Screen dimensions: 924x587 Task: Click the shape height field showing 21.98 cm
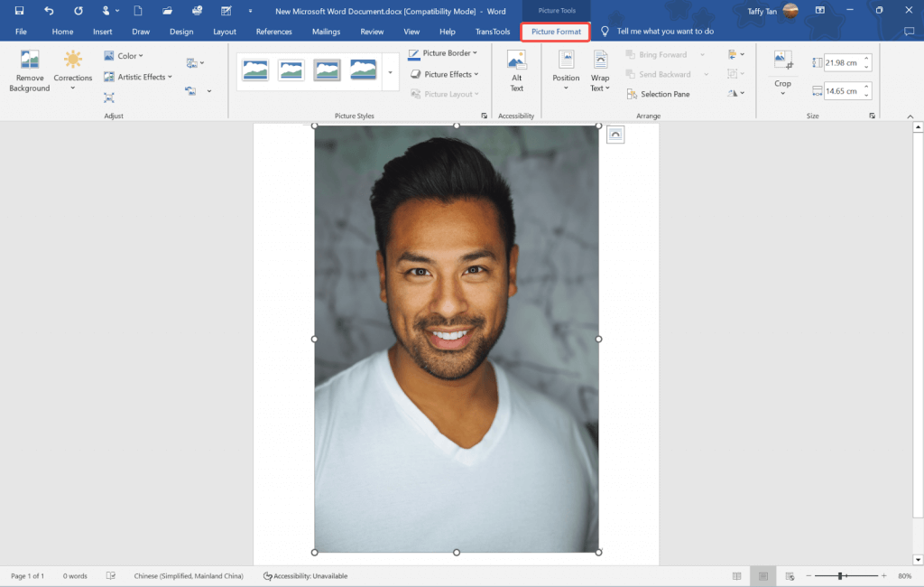pos(842,62)
